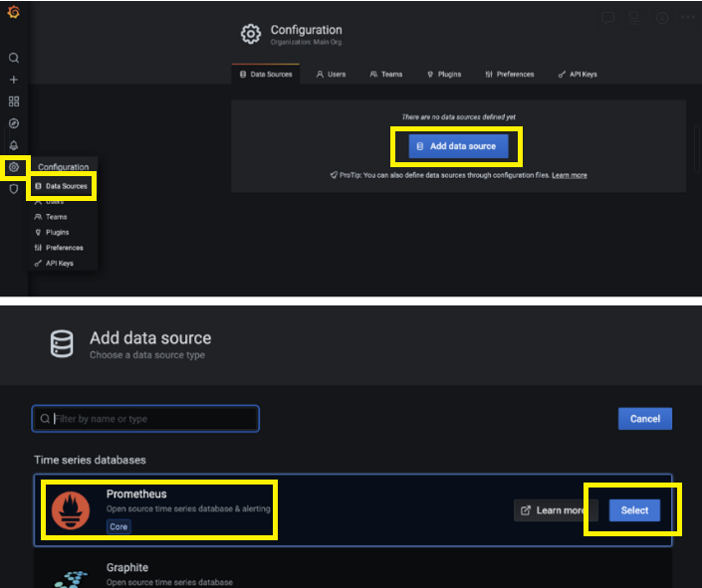The height and width of the screenshot is (588, 702).
Task: Click the Cancel button
Action: pyautogui.click(x=645, y=419)
